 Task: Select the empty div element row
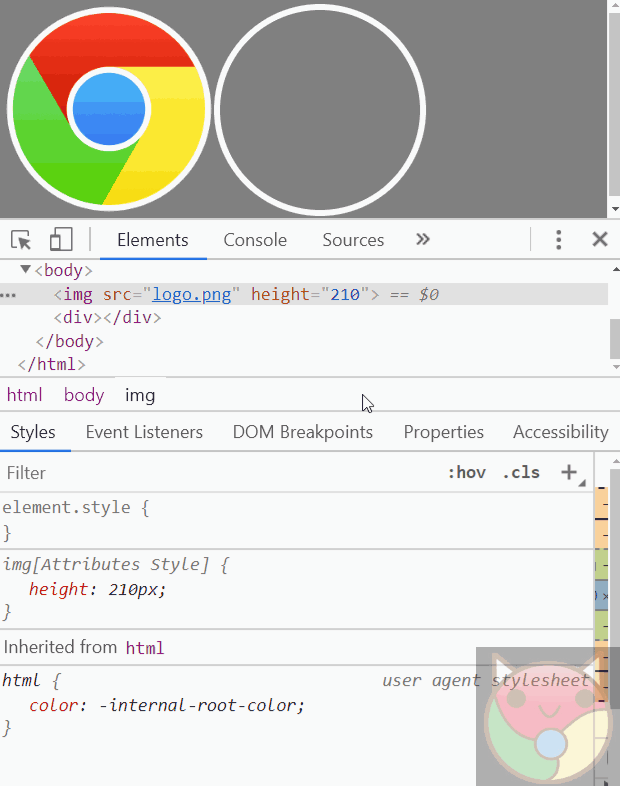click(107, 318)
